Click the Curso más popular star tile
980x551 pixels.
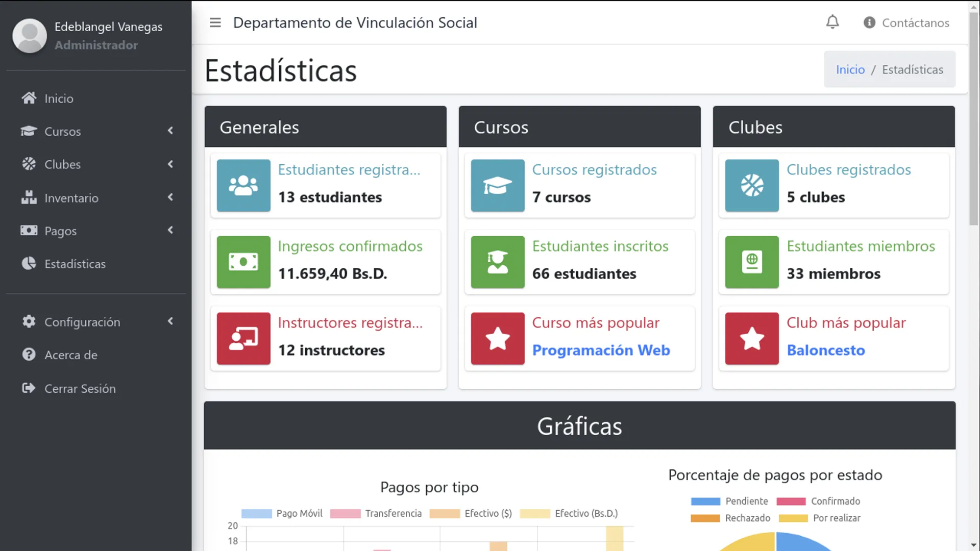498,339
